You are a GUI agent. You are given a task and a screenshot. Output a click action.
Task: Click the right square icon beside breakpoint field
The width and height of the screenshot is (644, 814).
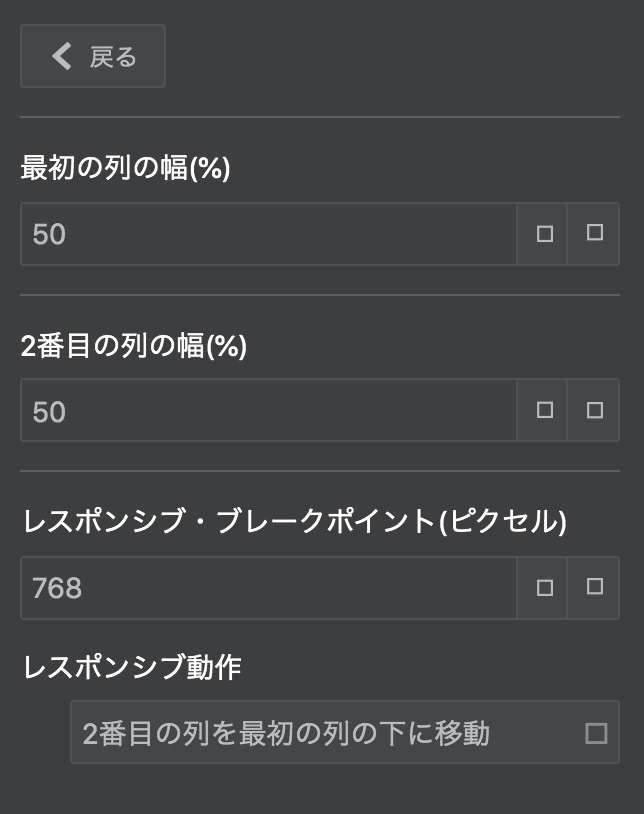pyautogui.click(x=593, y=589)
